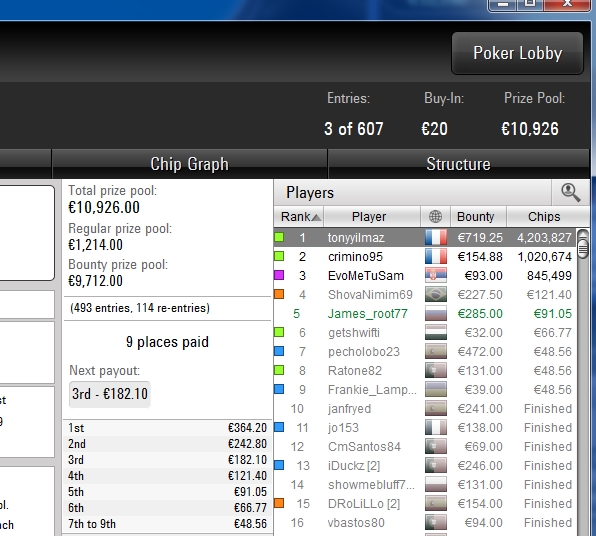This screenshot has height=536, width=596.
Task: Click the country globe column header
Action: pos(435,217)
